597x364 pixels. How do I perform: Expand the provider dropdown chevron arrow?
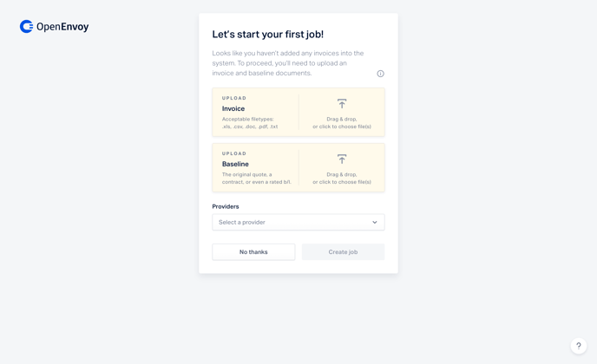click(375, 222)
